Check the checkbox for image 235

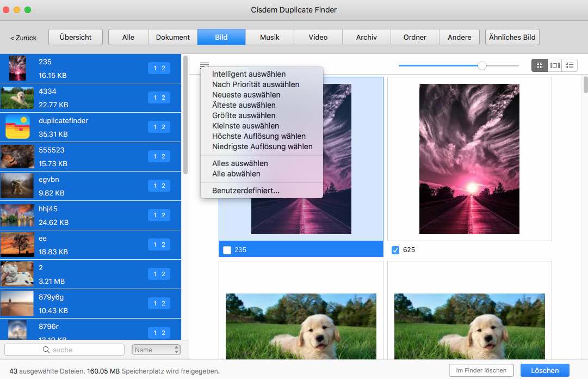227,250
